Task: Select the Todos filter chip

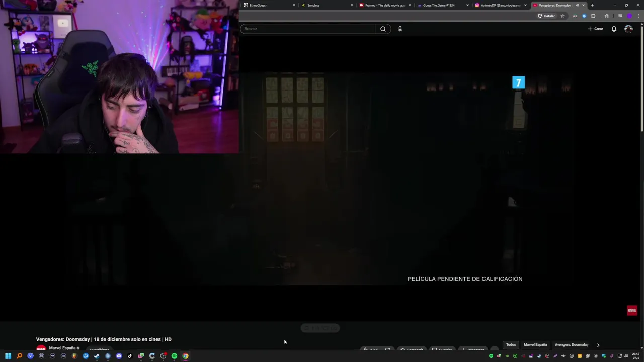Action: [x=511, y=345]
